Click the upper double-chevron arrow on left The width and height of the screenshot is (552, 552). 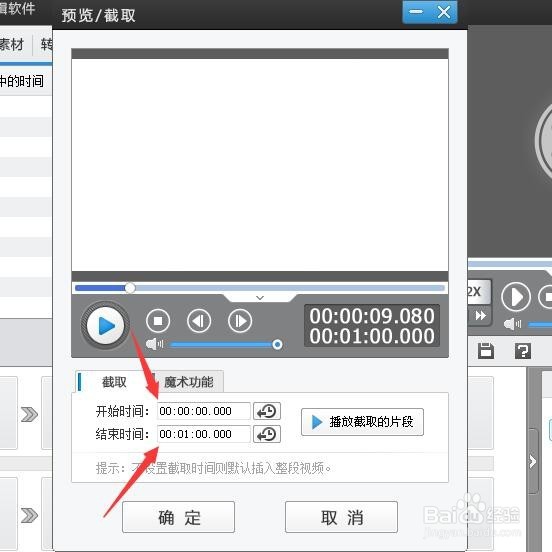30,414
